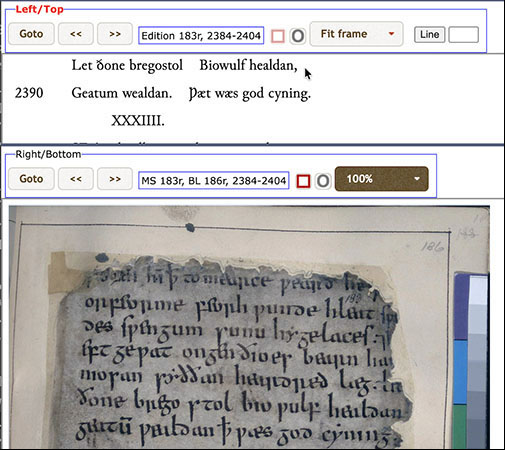Toggle the red square in Right/Bottom

pos(303,181)
